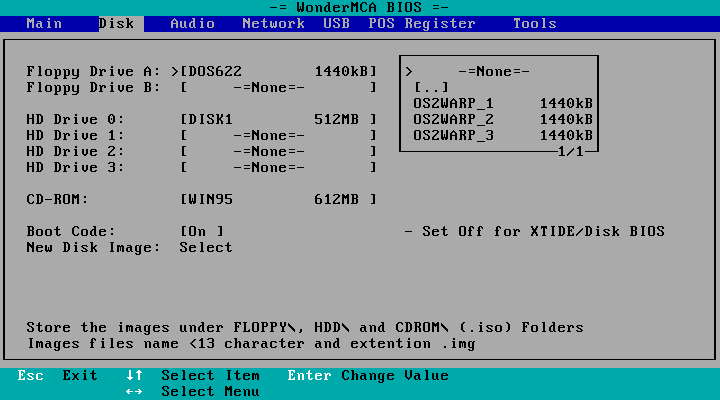Select HD Drive 0 value DISK1
720x400 pixels.
coord(279,119)
